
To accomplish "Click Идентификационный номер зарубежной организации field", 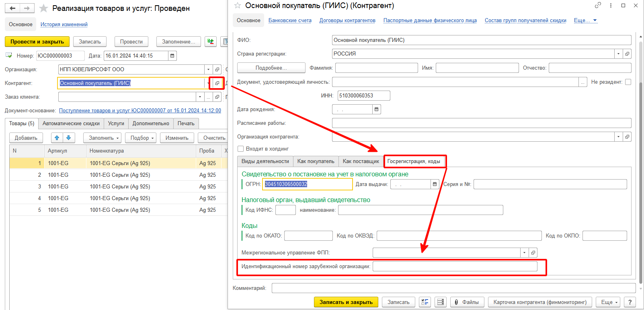I will [455, 266].
